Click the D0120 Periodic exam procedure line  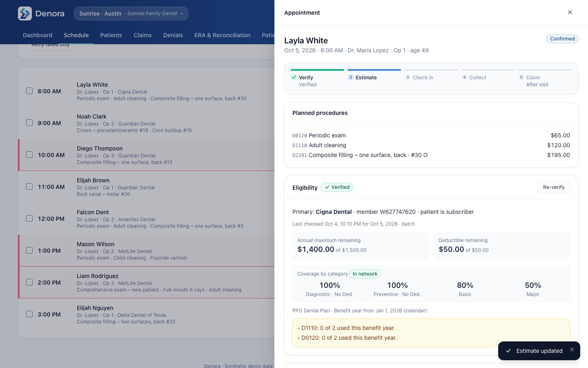pos(431,135)
